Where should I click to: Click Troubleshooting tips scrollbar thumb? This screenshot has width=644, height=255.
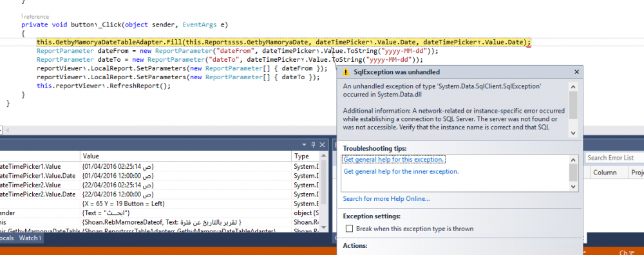[573, 173]
